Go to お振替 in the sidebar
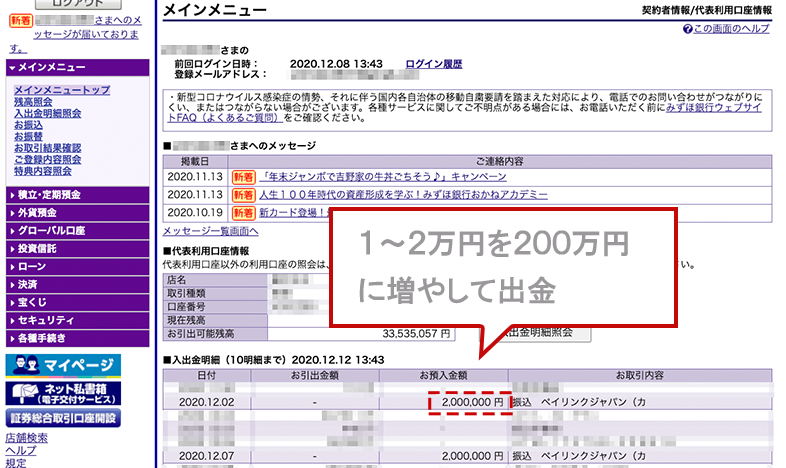The height and width of the screenshot is (468, 786). [29, 136]
